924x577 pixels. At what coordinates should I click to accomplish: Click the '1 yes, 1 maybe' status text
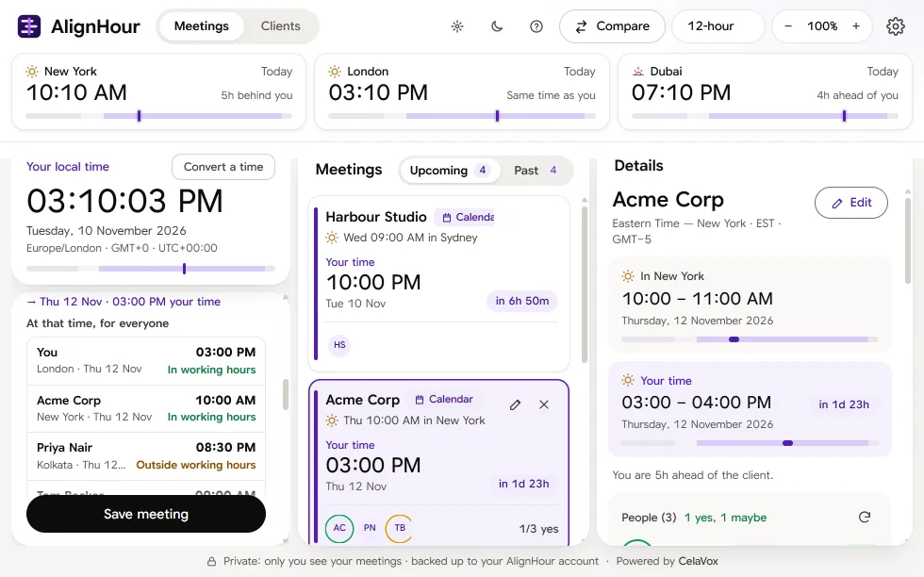[725, 518]
